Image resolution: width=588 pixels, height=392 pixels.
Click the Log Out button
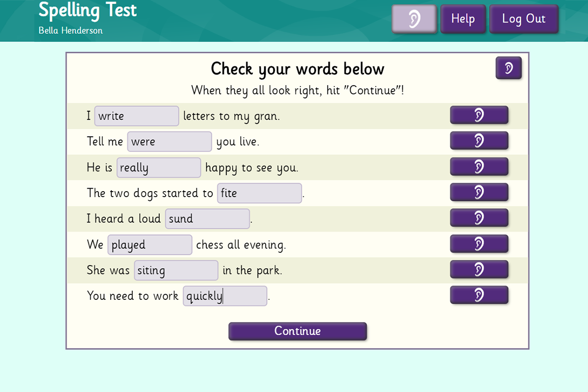[x=523, y=19]
